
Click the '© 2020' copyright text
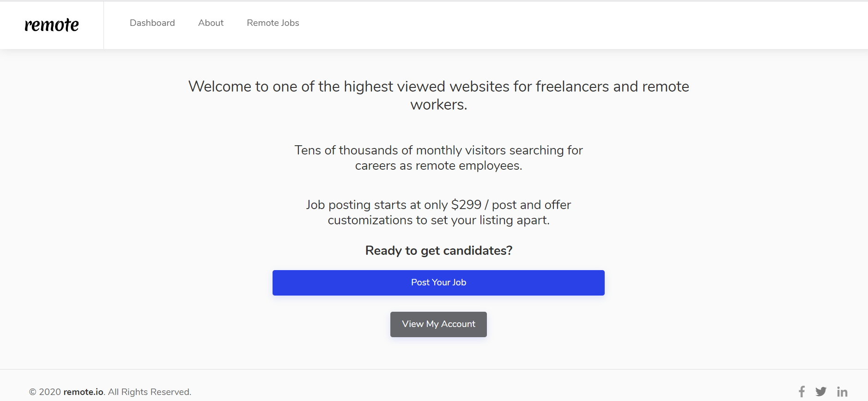[45, 392]
